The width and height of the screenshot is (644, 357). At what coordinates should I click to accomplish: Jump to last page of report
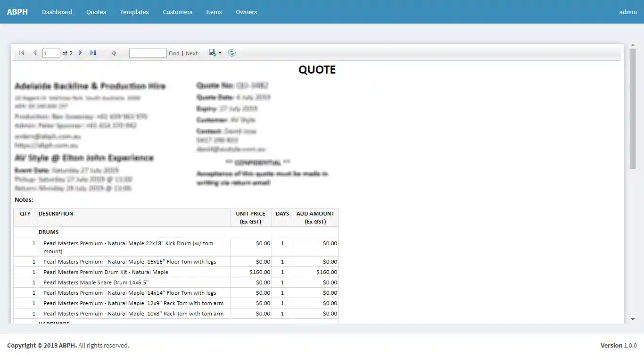point(93,53)
